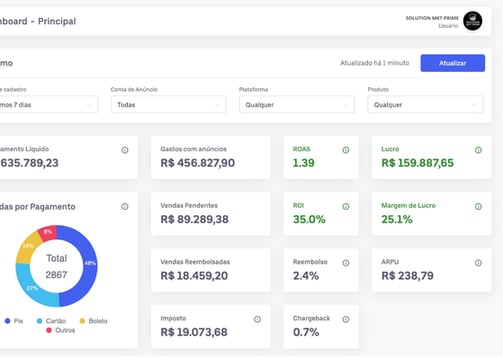The image size is (503, 360).
Task: Expand the Plataforma dropdown
Action: tap(297, 105)
